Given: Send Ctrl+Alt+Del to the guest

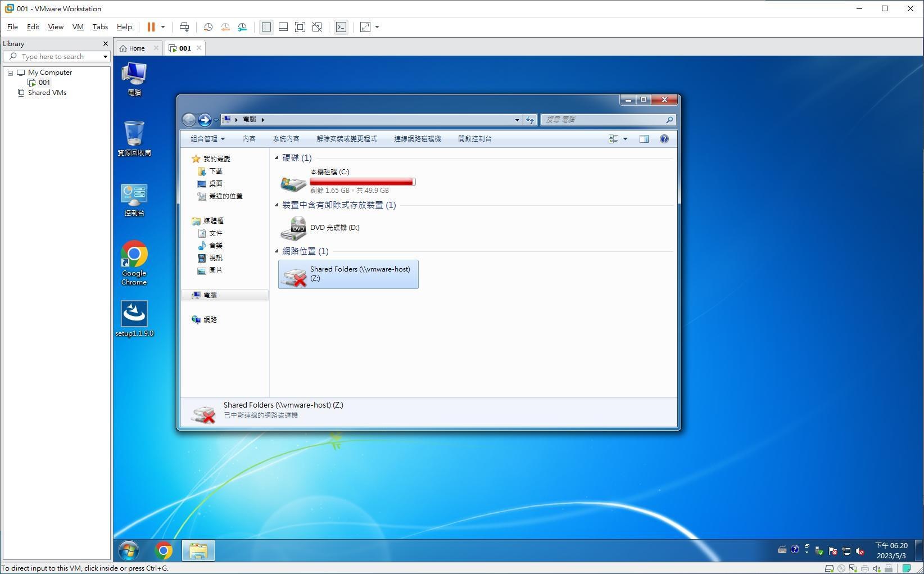Looking at the screenshot, I should pos(184,26).
